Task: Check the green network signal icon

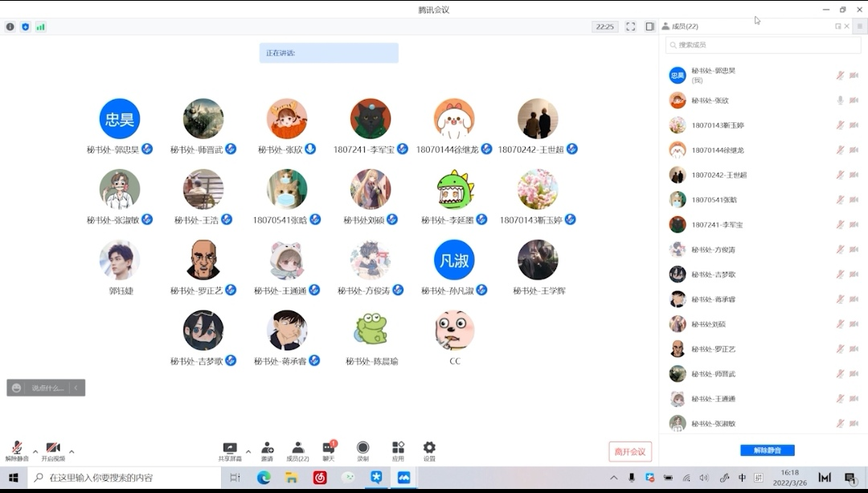Action: [40, 27]
